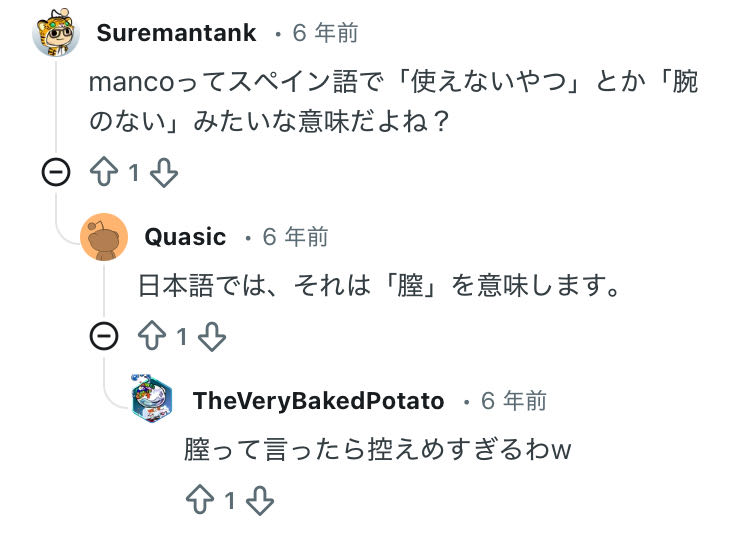Click TheVeryBakedPotato's reply text ending in w
The height and width of the screenshot is (554, 750).
pos(377,450)
